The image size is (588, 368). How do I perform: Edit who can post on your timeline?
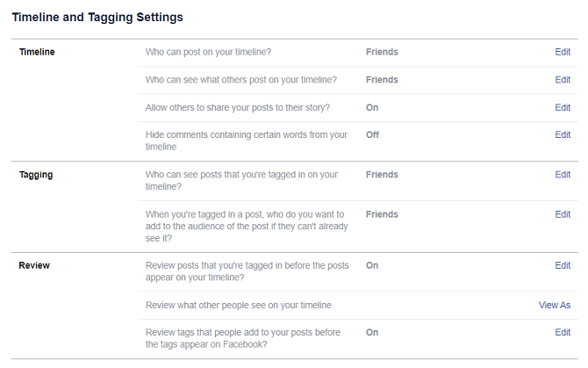tap(563, 52)
